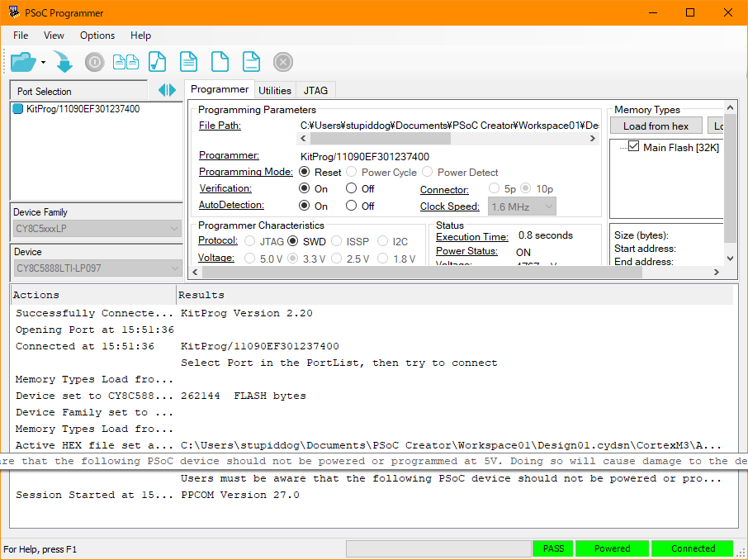The height and width of the screenshot is (560, 748).
Task: Click the PSoC Programmer title bar icon
Action: [x=14, y=12]
